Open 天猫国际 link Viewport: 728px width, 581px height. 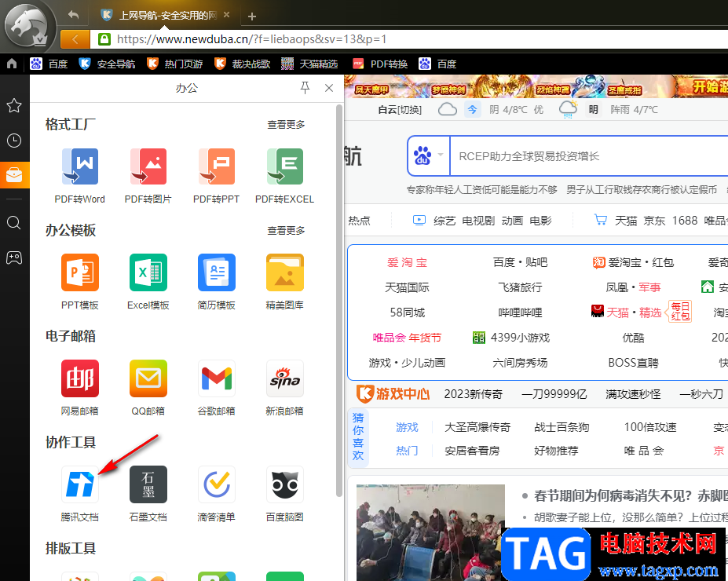(x=407, y=287)
